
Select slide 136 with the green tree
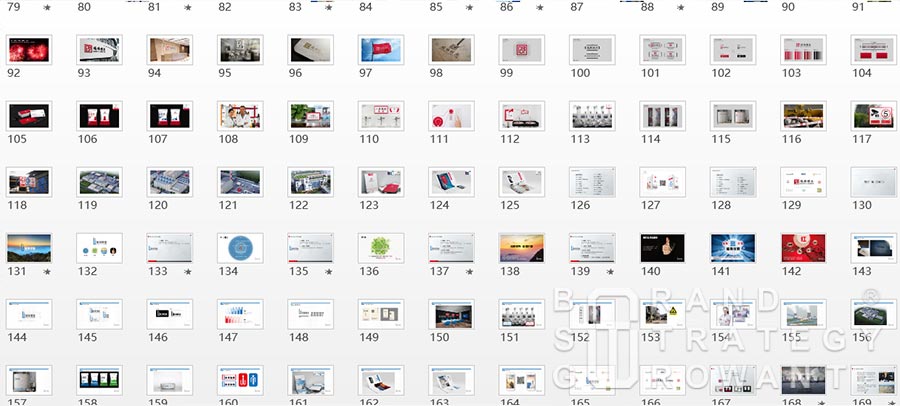click(x=380, y=247)
